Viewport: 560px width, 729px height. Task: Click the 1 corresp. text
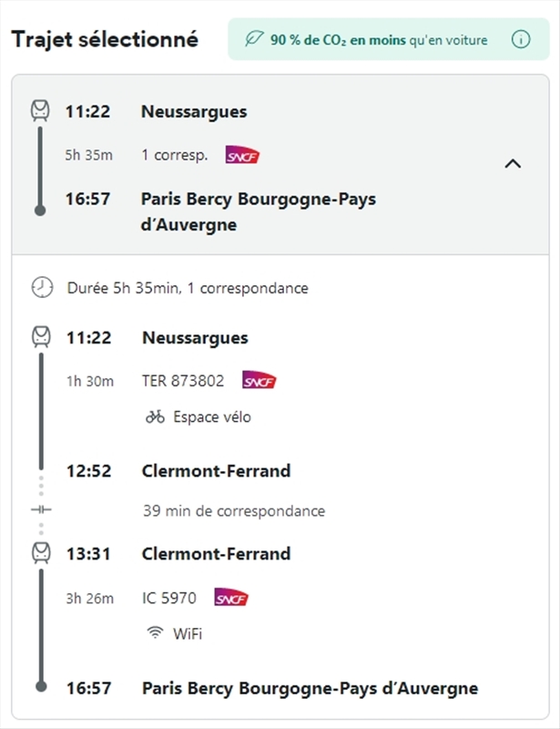click(x=175, y=155)
